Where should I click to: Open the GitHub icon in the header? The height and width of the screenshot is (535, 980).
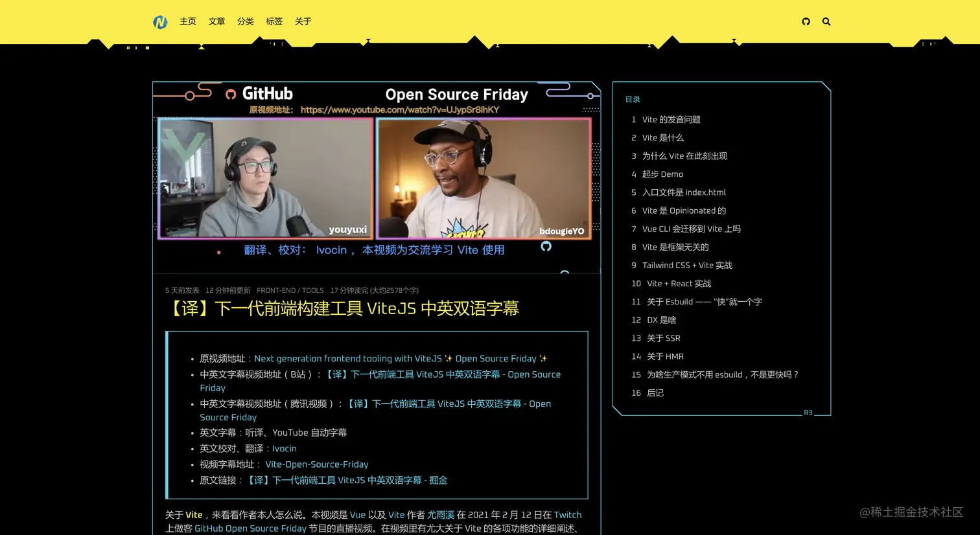click(806, 21)
